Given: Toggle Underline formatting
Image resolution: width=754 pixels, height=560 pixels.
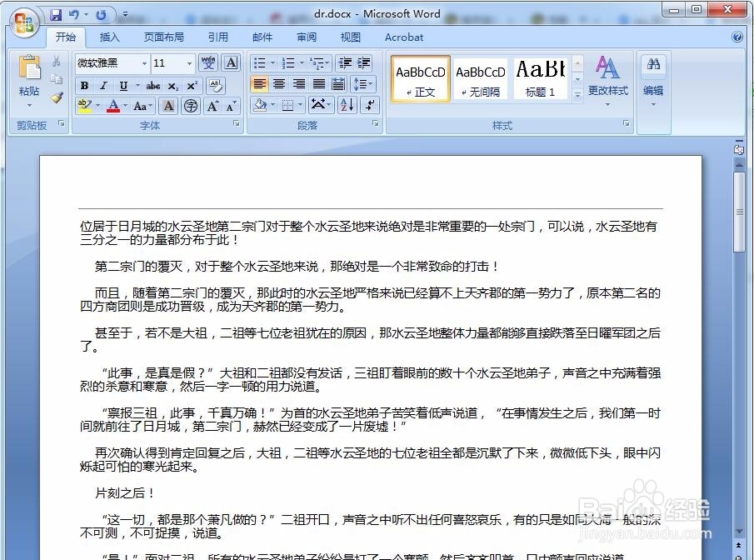Looking at the screenshot, I should (123, 86).
